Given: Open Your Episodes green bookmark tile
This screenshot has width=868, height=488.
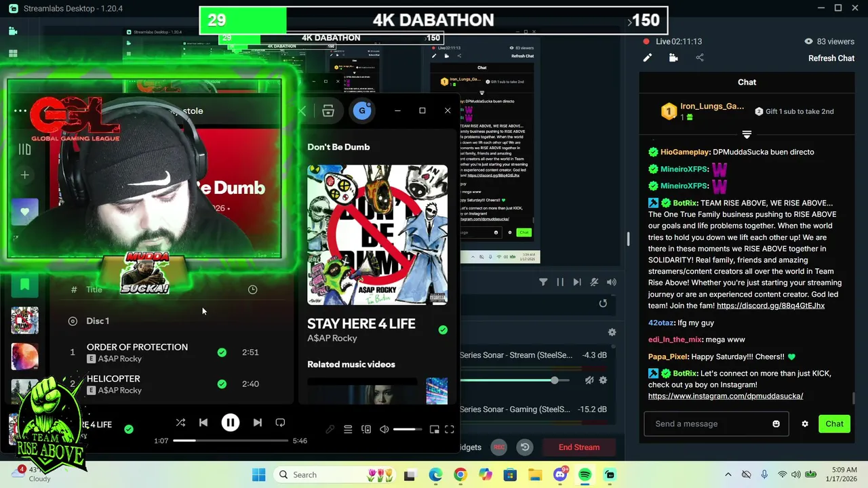Looking at the screenshot, I should [24, 284].
